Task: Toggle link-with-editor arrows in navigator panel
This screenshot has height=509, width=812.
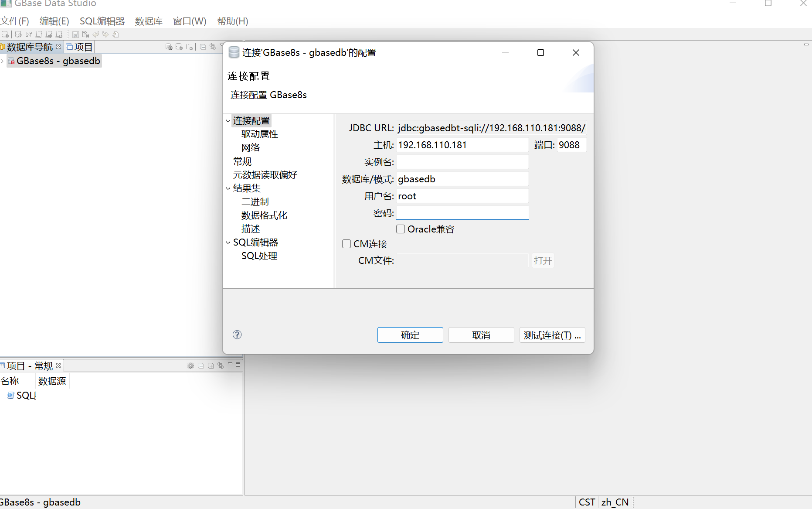Action: [213, 47]
